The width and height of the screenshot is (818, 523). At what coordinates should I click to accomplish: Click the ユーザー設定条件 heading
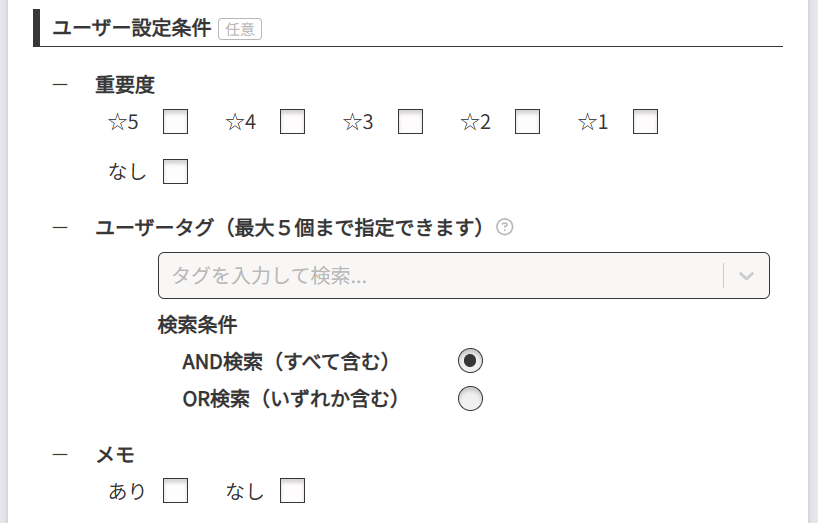tap(131, 28)
